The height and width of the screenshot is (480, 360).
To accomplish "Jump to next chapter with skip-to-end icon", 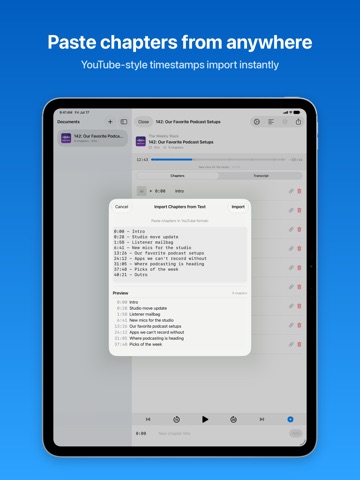I will (x=262, y=419).
